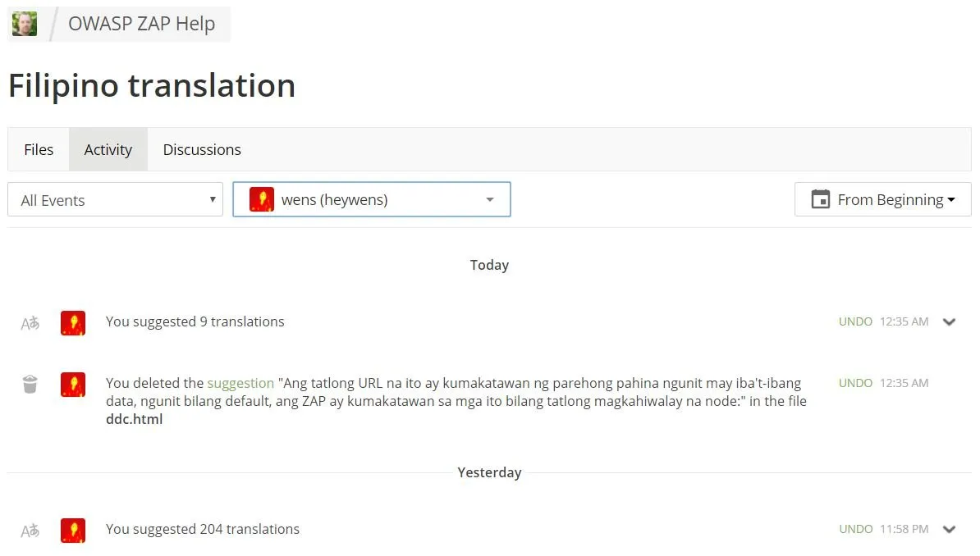Switch to the Discussions tab
The image size is (980, 556).
pyautogui.click(x=202, y=149)
